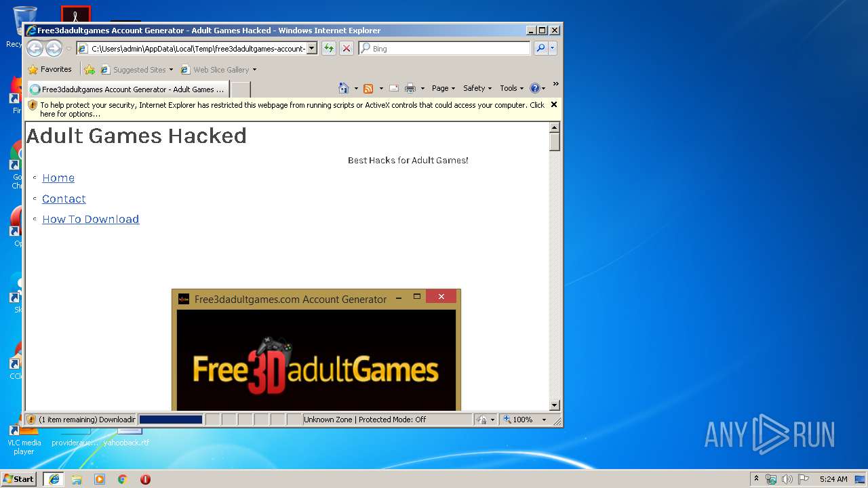Click the tray volume speaker icon
The width and height of the screenshot is (868, 488).
(x=787, y=479)
